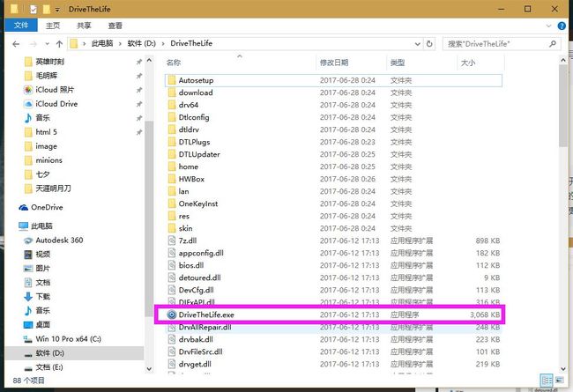Screen dimensions: 573x392
Task: Select the DTLPlugs folder row
Action: [333, 142]
